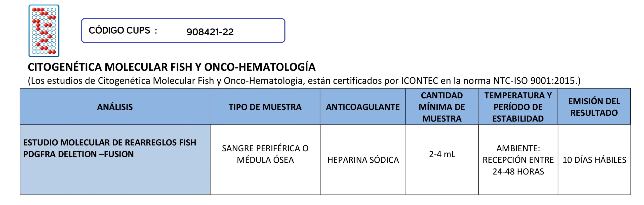644x205 pixels.
Task: Select the CUPS code value 908421-22
Action: pyautogui.click(x=210, y=32)
